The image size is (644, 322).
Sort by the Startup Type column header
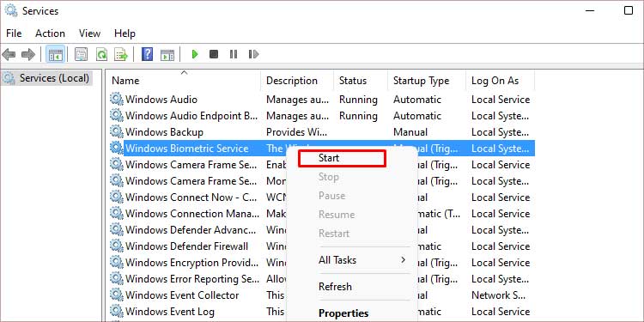pyautogui.click(x=426, y=81)
